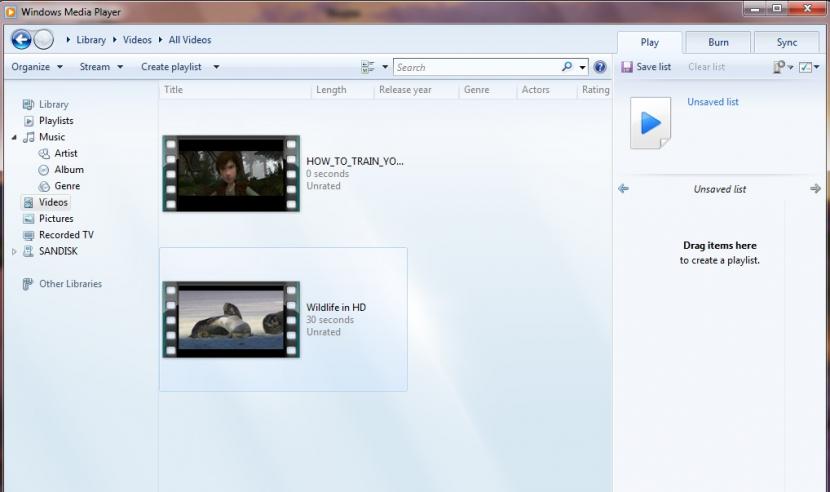Click the previous list left arrow
The height and width of the screenshot is (492, 830).
click(624, 189)
